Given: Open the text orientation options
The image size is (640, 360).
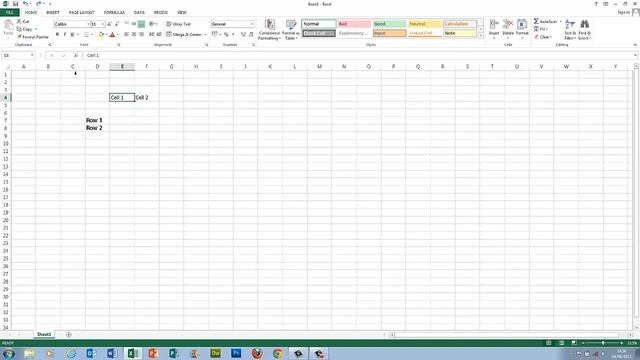Looking at the screenshot, I should [153, 24].
